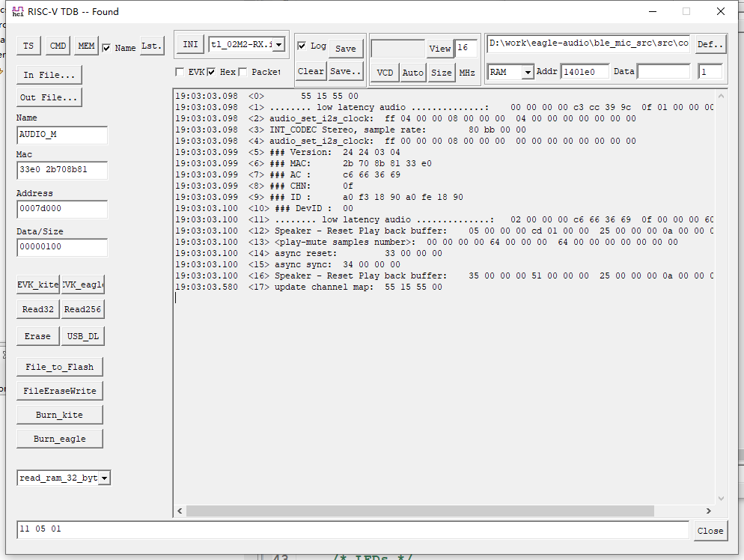Disable the Hex display checkbox
744x560 pixels.
click(x=210, y=72)
